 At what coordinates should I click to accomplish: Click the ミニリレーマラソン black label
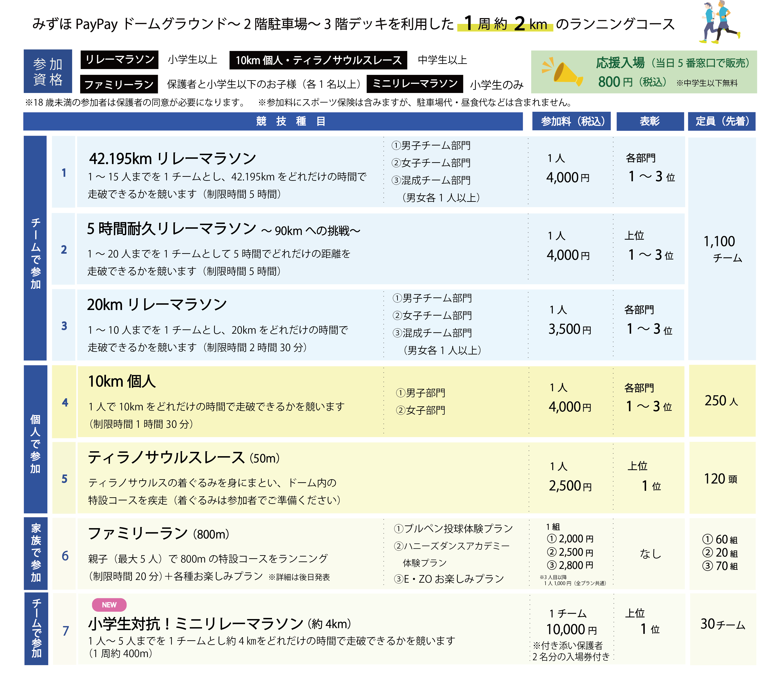[415, 84]
